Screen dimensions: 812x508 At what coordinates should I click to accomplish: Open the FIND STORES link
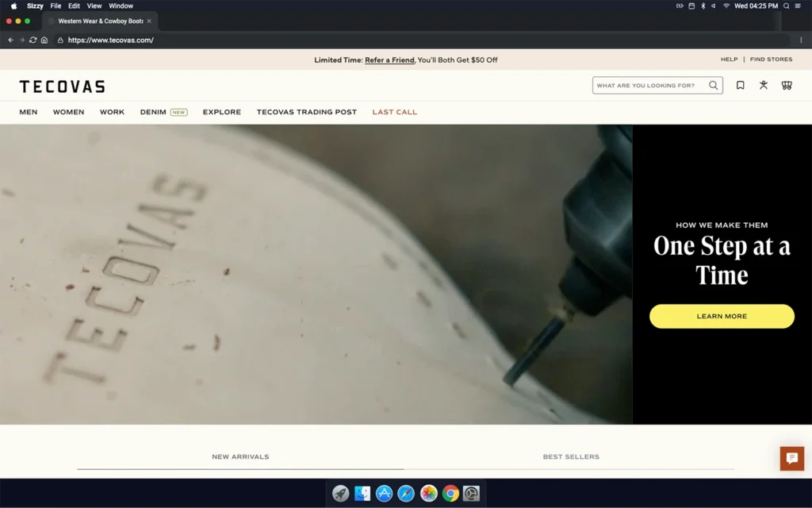coord(771,60)
